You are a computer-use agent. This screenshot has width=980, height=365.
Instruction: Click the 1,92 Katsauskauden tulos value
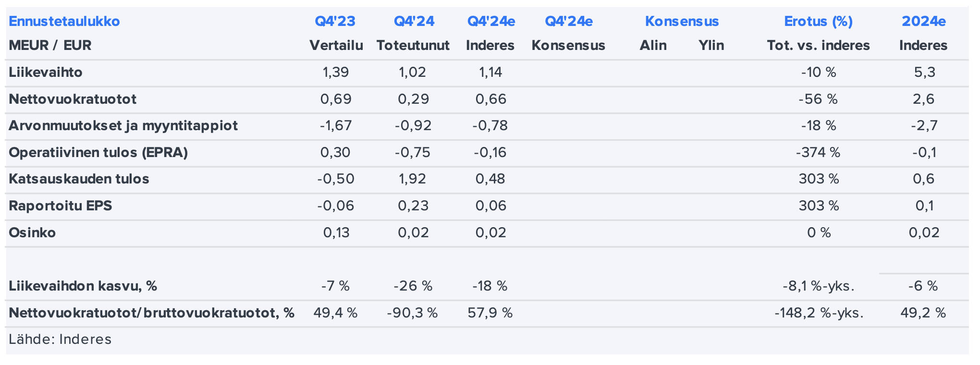(x=413, y=179)
